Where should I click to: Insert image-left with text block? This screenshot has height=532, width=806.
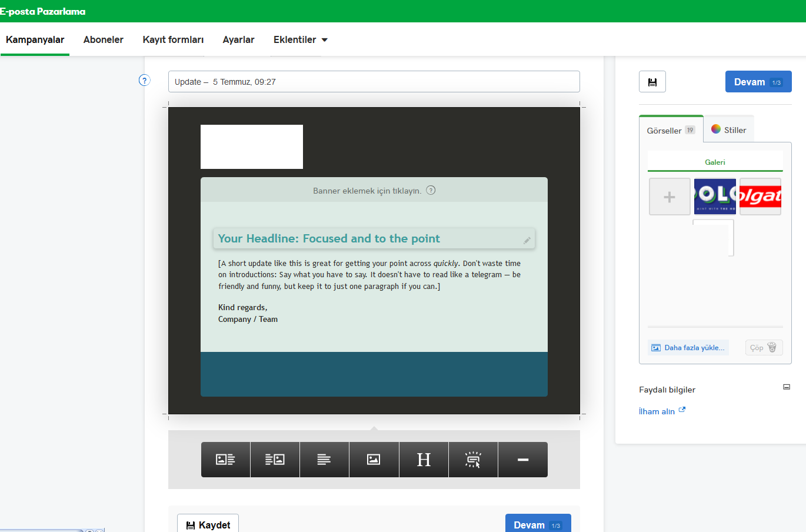(x=225, y=460)
